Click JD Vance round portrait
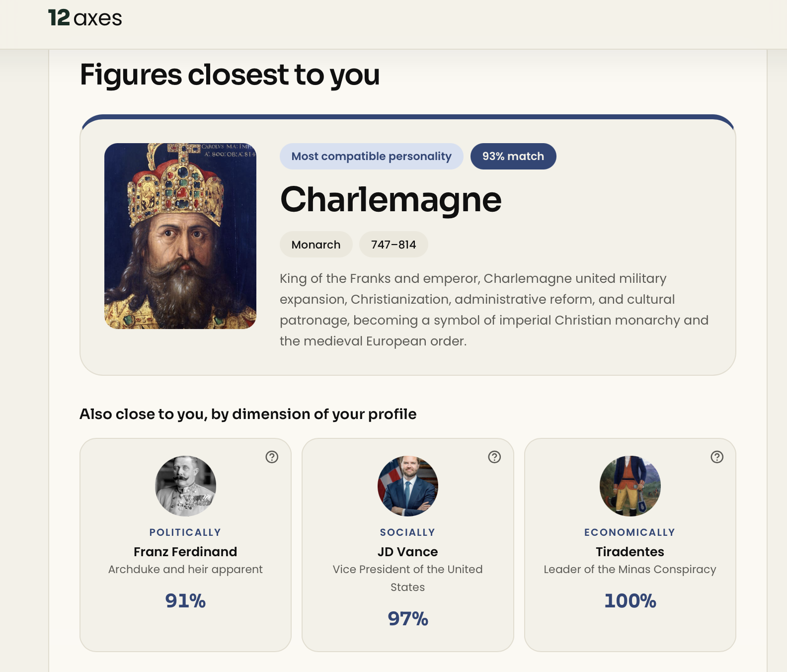Screen dimensions: 787x672 408,486
